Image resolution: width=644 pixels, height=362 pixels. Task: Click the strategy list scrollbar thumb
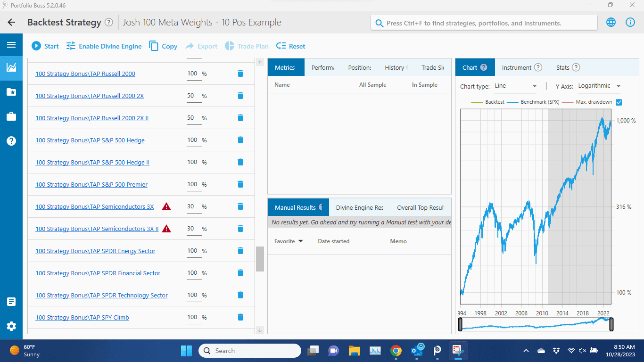(x=260, y=259)
